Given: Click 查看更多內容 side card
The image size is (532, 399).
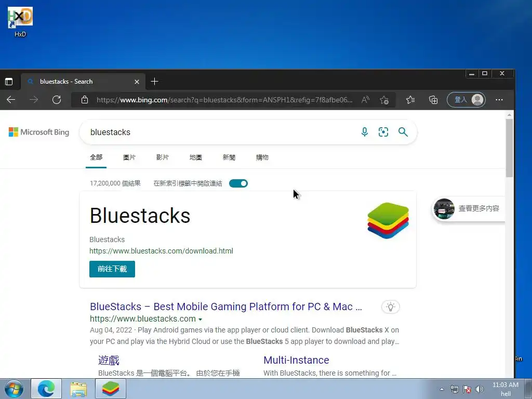Looking at the screenshot, I should point(468,209).
